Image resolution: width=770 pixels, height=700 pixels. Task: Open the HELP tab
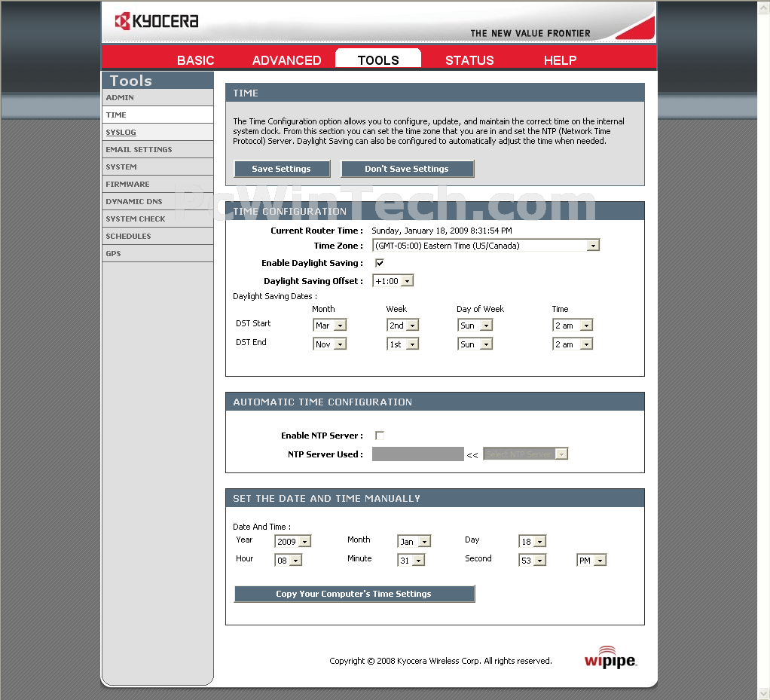click(x=560, y=60)
